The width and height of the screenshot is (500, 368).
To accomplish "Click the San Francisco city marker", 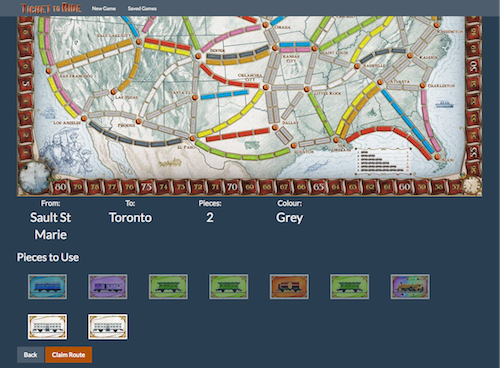I will tap(49, 71).
